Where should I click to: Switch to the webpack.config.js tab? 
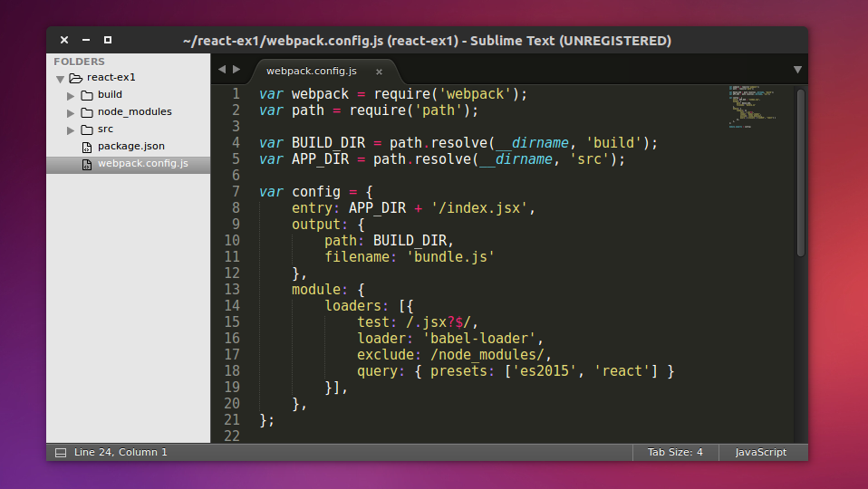pos(311,71)
